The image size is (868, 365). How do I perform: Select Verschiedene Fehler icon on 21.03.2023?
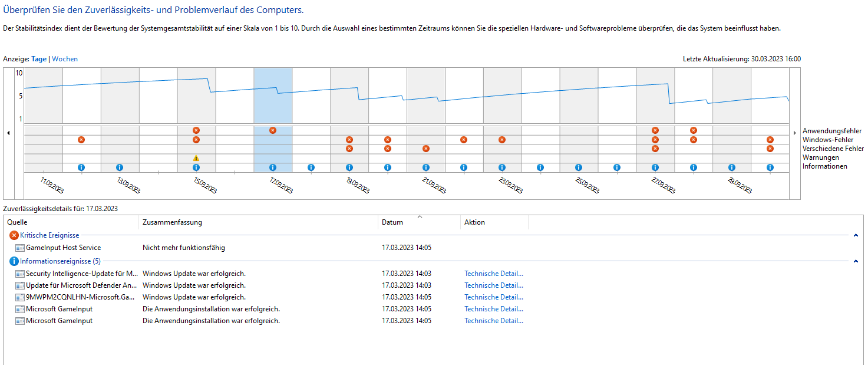tap(426, 149)
